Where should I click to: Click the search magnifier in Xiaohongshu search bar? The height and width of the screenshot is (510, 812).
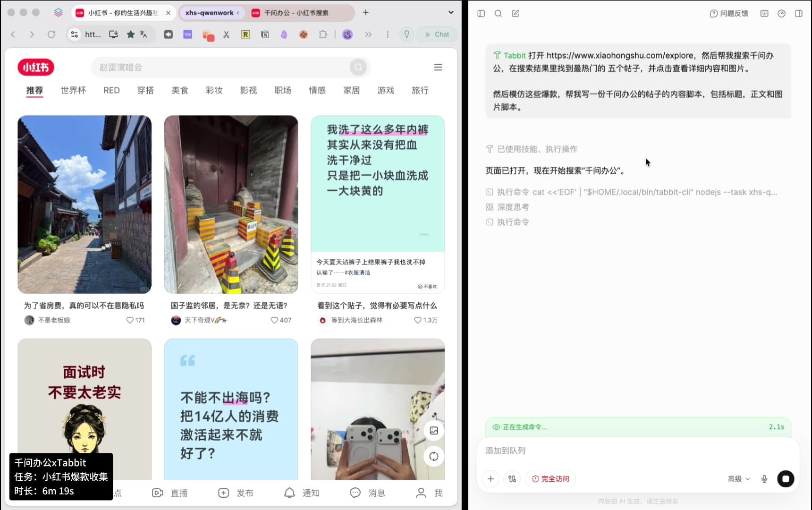(x=358, y=68)
